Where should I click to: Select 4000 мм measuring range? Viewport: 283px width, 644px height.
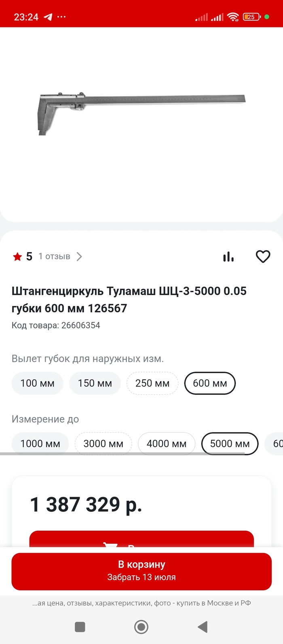point(167,443)
